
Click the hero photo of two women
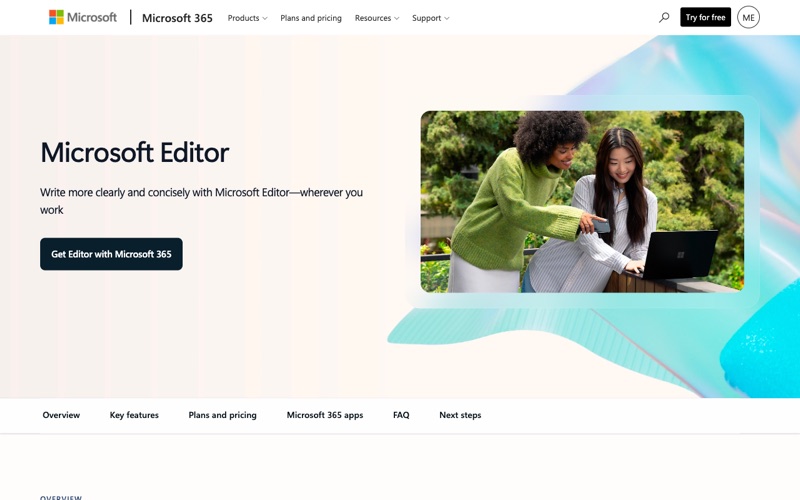tap(582, 202)
